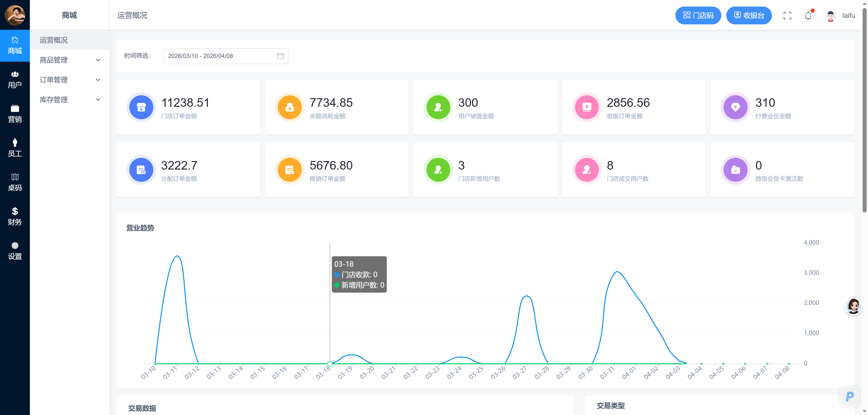The width and height of the screenshot is (868, 415).
Task: Go to the 员工 staff section
Action: (15, 148)
